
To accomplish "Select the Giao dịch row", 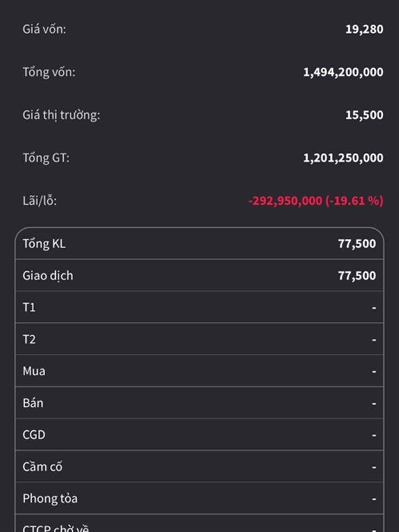I will point(199,275).
